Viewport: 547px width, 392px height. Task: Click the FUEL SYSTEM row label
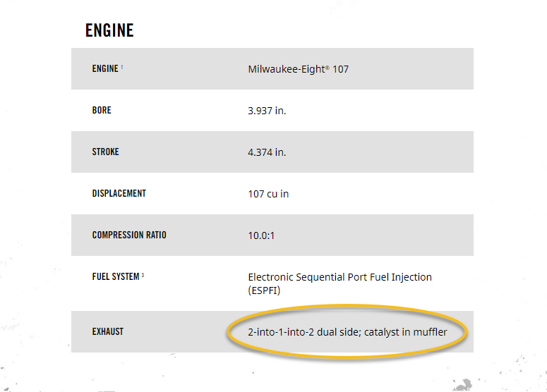click(116, 277)
